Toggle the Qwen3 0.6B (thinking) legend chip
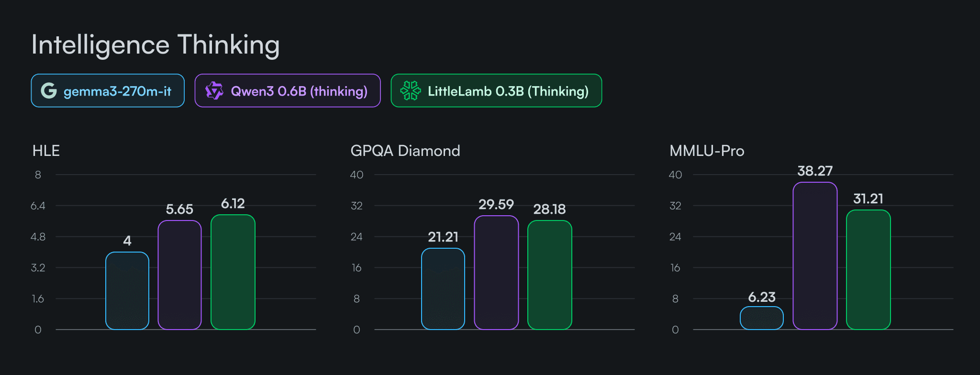980x375 pixels. click(288, 90)
